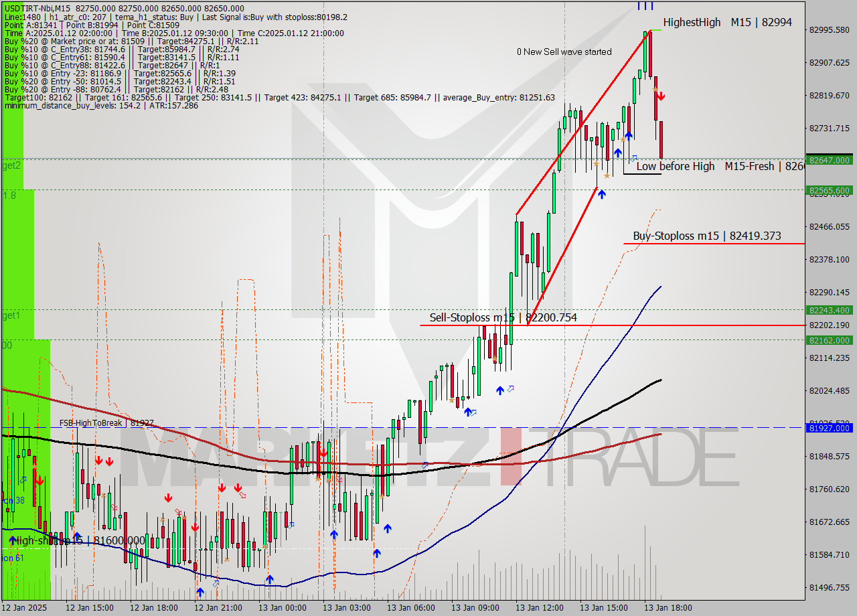This screenshot has width=857, height=616.
Task: Select the Sell-Stoploss m15 | 82200.754 label
Action: click(503, 317)
